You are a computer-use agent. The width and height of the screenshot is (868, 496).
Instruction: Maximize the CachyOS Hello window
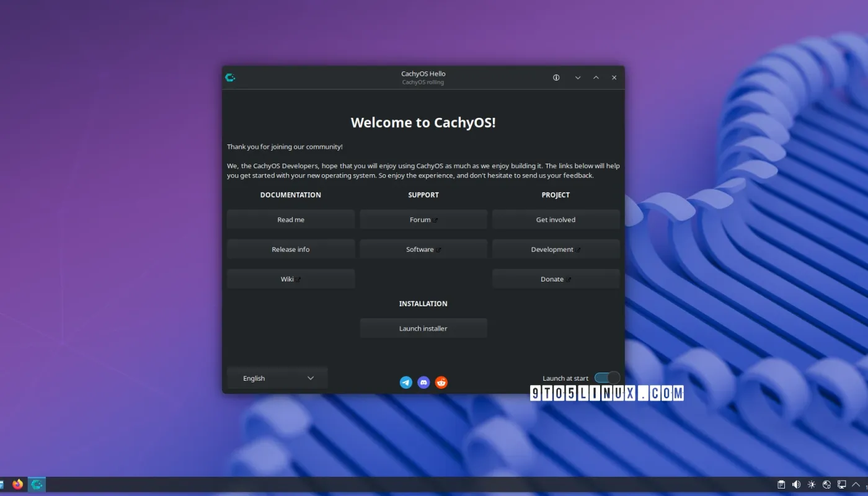pyautogui.click(x=596, y=77)
